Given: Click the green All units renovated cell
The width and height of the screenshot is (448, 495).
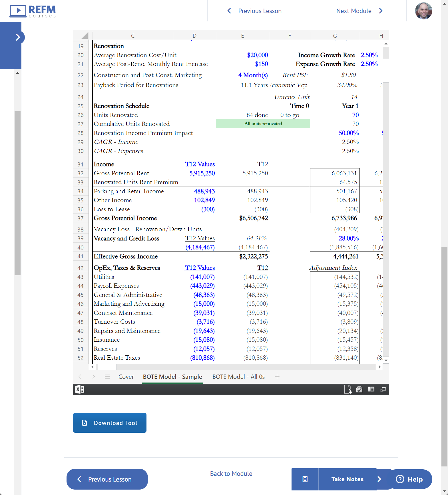Looking at the screenshot, I should (x=263, y=124).
